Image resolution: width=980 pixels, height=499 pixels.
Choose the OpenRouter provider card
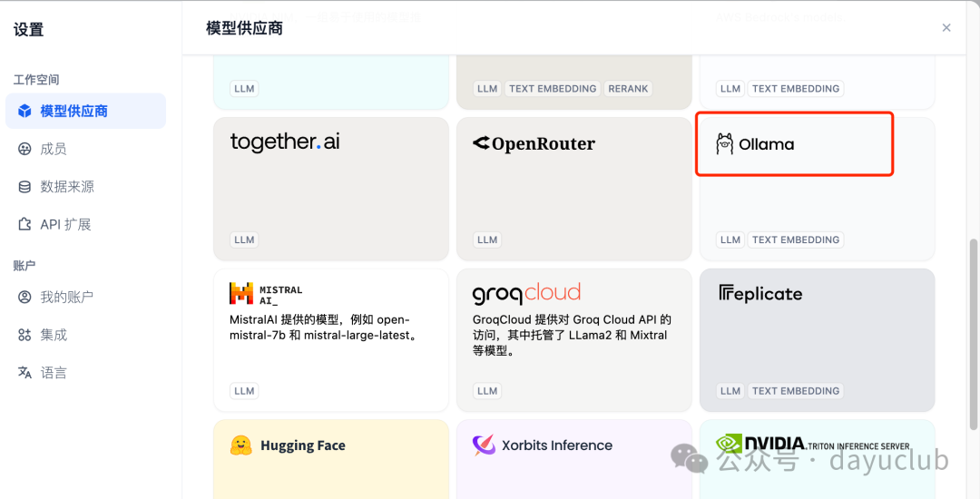[574, 189]
